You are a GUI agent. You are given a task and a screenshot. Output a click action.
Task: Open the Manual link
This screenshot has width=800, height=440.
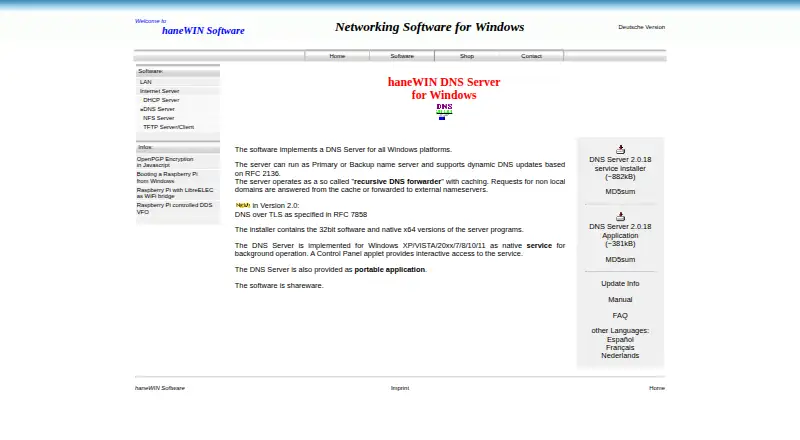pyautogui.click(x=620, y=300)
